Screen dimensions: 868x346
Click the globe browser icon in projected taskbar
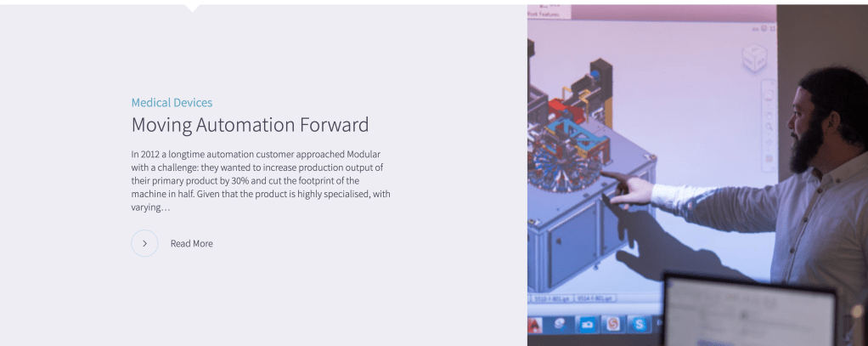coord(560,325)
